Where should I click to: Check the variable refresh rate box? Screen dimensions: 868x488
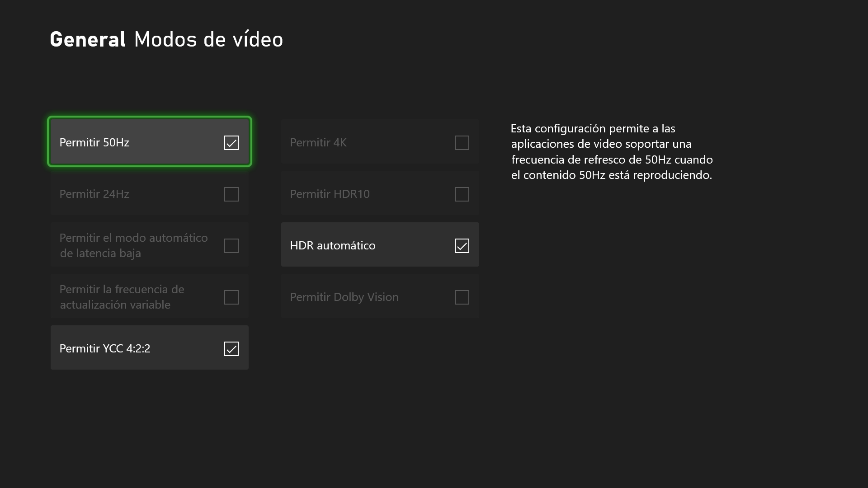tap(231, 297)
